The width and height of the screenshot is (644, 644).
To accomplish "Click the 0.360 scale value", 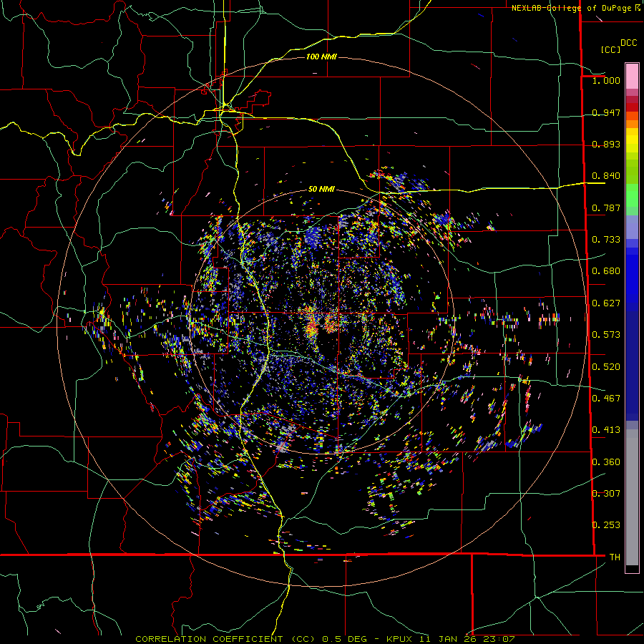I will coord(606,462).
